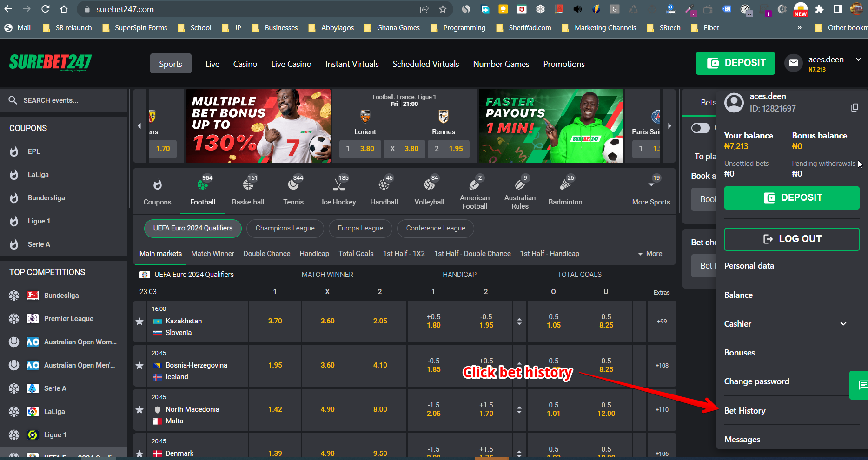The height and width of the screenshot is (460, 868).
Task: Expand handicap options for Kazakhstan match
Action: (x=519, y=322)
